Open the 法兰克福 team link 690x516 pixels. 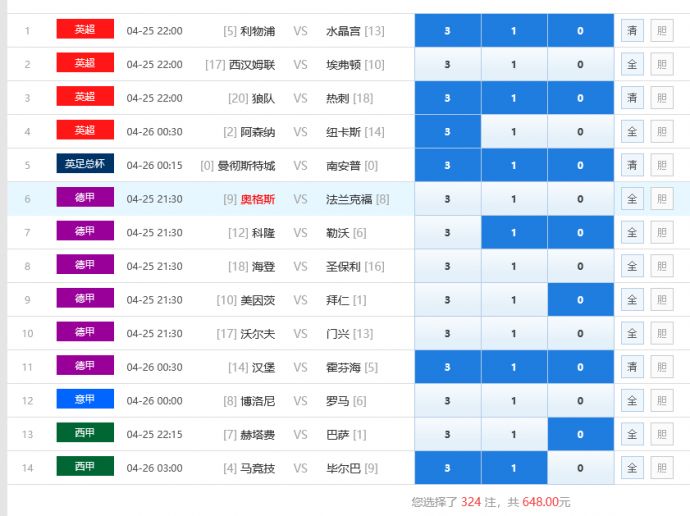[349, 199]
